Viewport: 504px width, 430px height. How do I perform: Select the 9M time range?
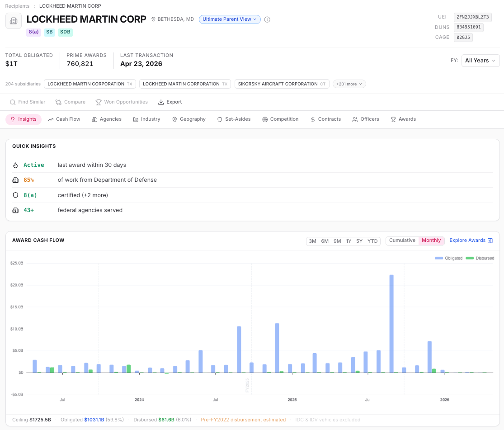click(x=337, y=241)
